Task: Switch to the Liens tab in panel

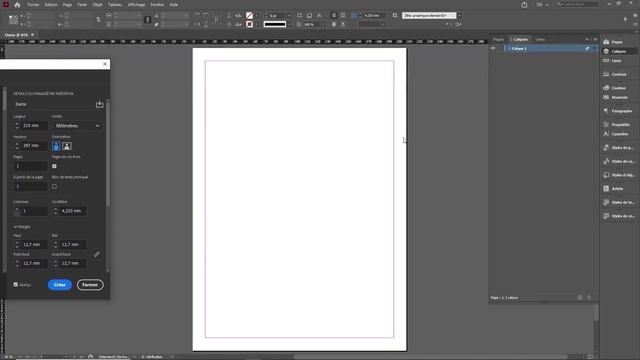Action: pos(540,39)
